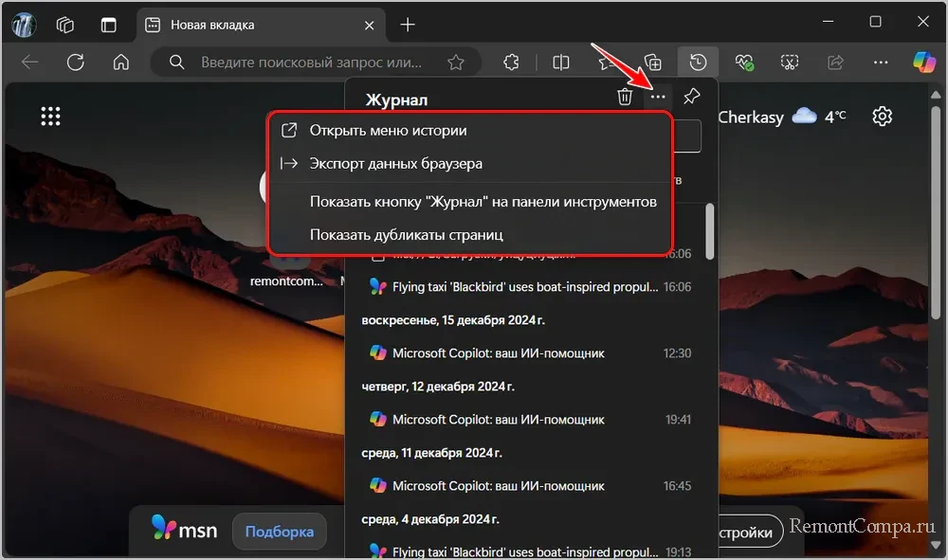Clear browsing data trash icon

(x=625, y=97)
